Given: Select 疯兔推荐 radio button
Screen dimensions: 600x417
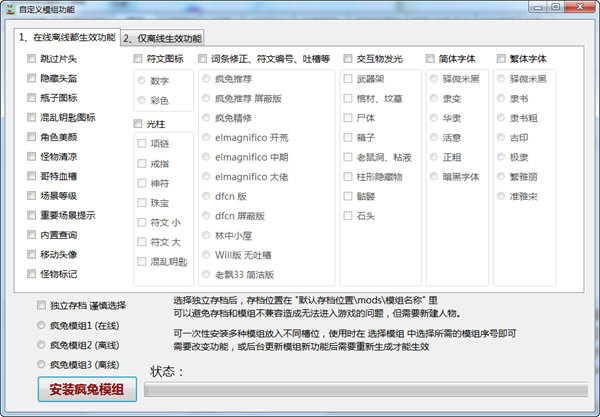Looking at the screenshot, I should coord(206,78).
